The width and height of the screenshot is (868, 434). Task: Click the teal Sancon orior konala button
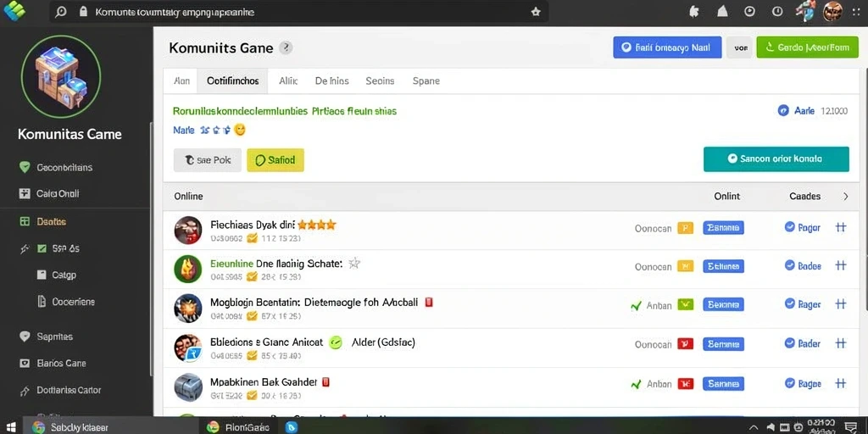776,159
